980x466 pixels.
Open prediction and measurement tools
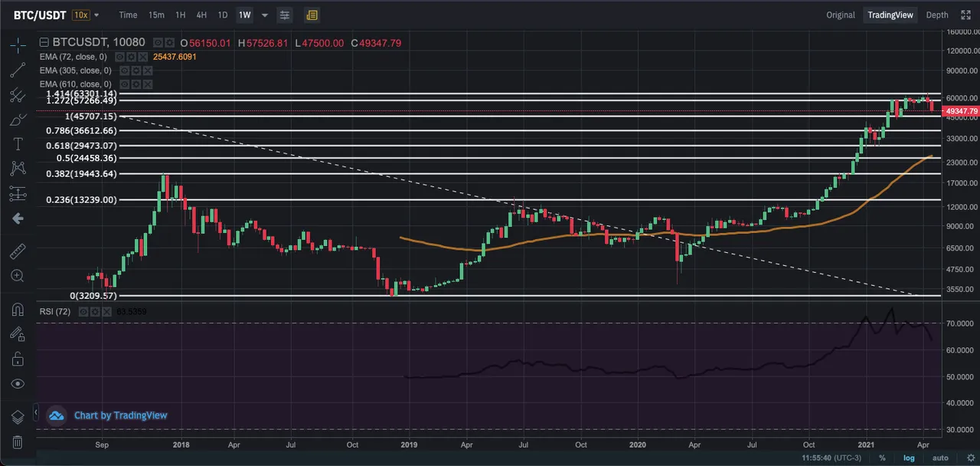[18, 194]
